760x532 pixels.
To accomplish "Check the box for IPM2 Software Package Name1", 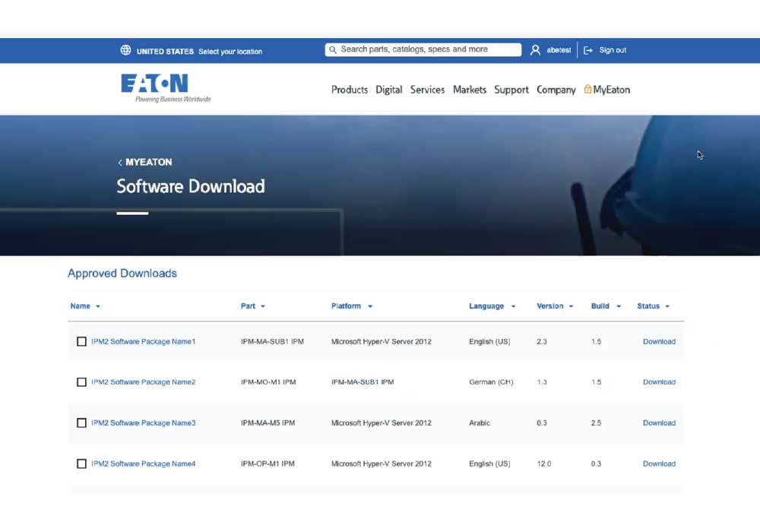I will click(x=81, y=341).
